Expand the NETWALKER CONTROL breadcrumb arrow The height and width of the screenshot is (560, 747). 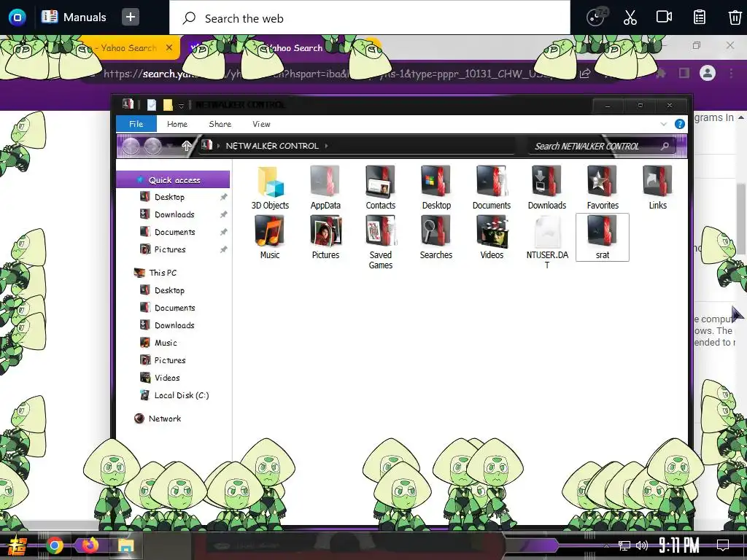(x=326, y=146)
